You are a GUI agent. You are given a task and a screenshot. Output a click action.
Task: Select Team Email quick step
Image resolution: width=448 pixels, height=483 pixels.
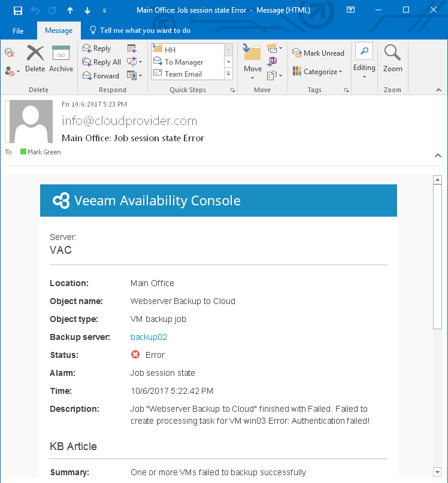pos(188,74)
